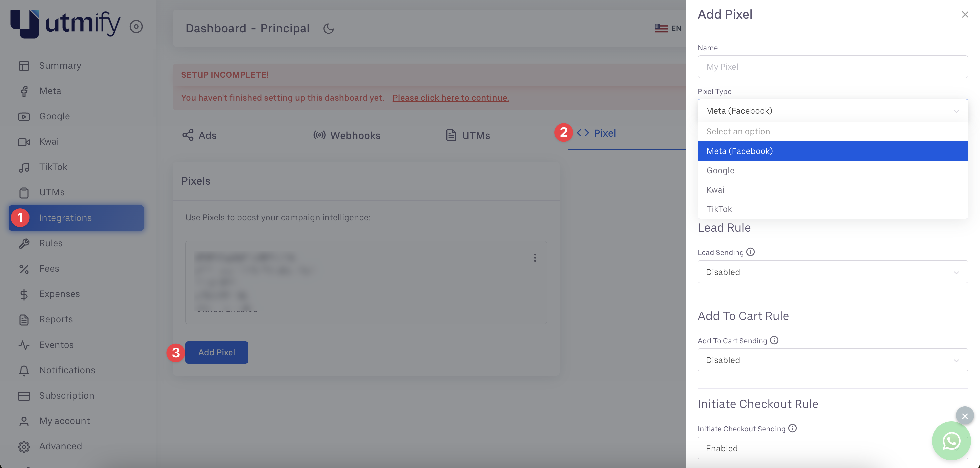This screenshot has width=980, height=468.
Task: Click the Add Pixel button
Action: coord(216,352)
